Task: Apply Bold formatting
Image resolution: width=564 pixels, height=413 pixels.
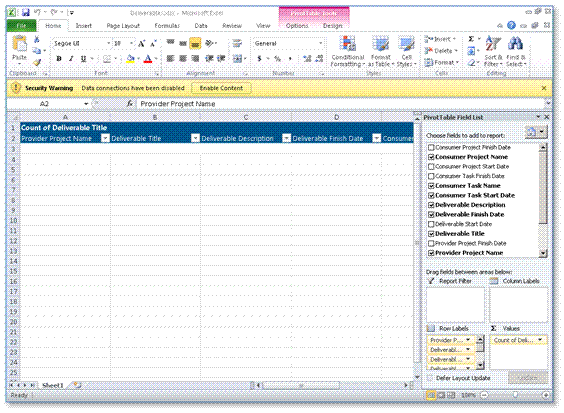Action: pos(59,59)
